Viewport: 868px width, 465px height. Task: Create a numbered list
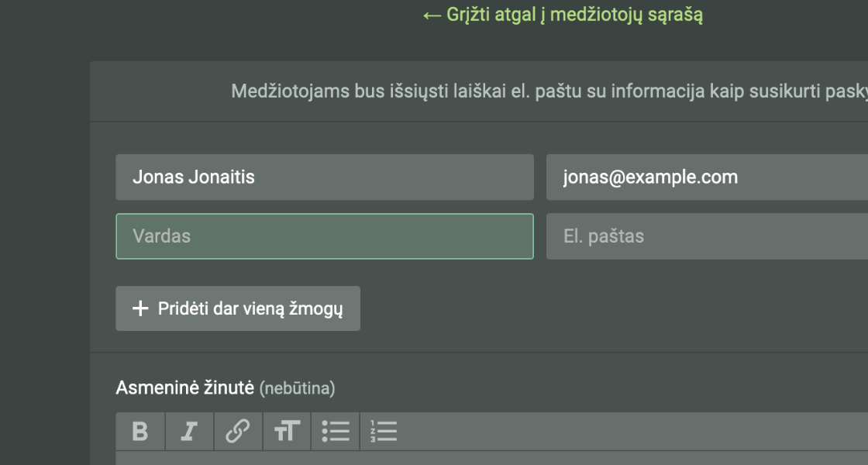point(384,432)
